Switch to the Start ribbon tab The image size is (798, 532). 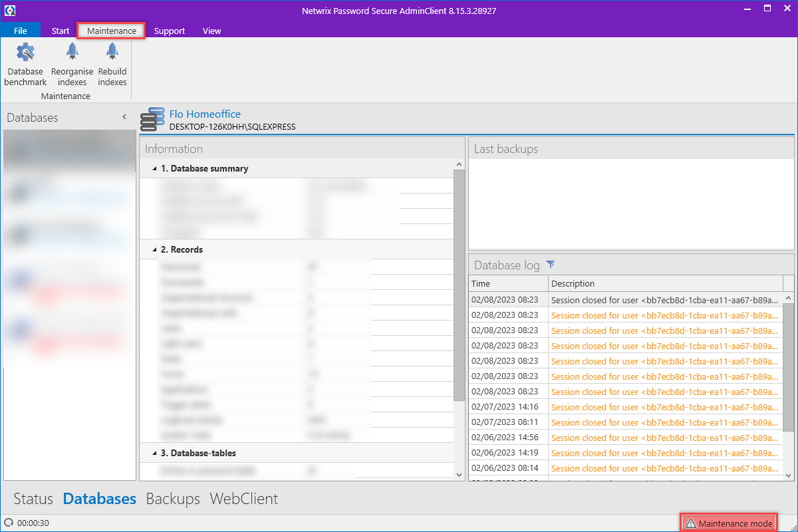click(x=61, y=31)
